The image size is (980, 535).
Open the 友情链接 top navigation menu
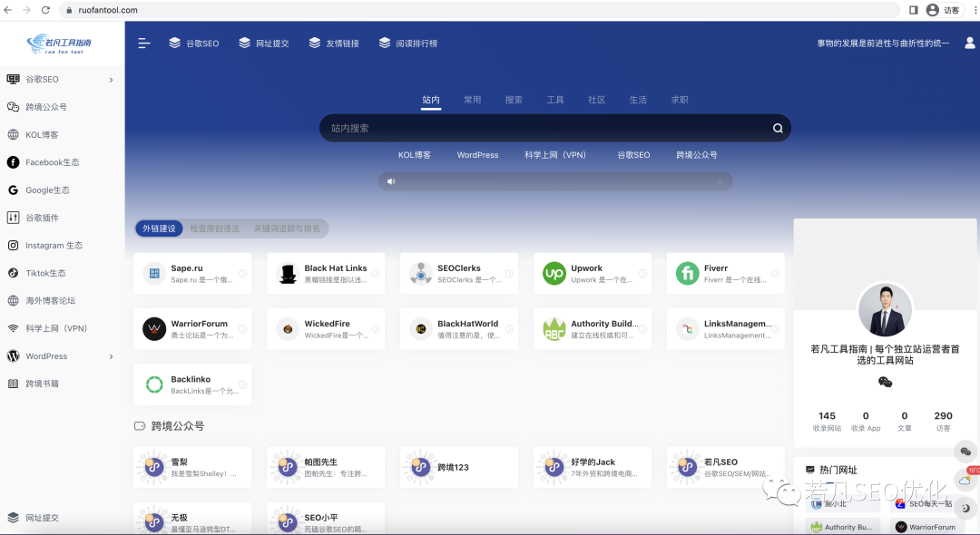pyautogui.click(x=334, y=43)
